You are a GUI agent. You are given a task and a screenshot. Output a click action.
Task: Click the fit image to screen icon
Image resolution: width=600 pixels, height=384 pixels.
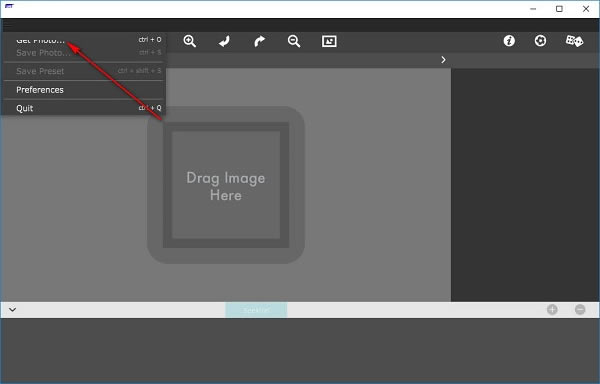329,41
